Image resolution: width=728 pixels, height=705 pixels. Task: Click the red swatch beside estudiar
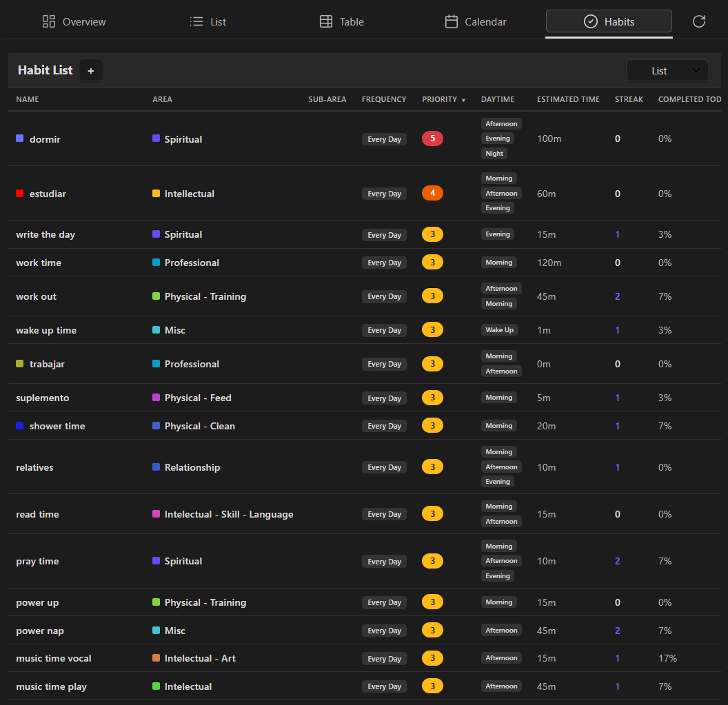(19, 193)
